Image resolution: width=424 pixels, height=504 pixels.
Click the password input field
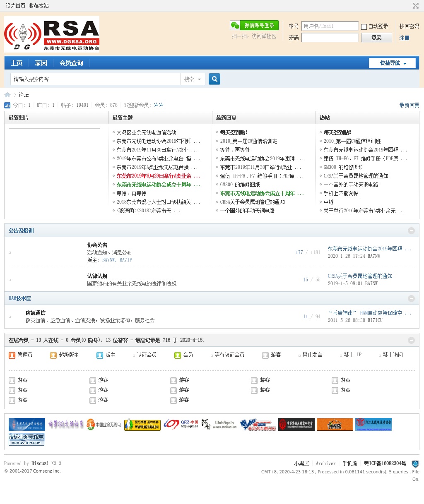click(330, 38)
